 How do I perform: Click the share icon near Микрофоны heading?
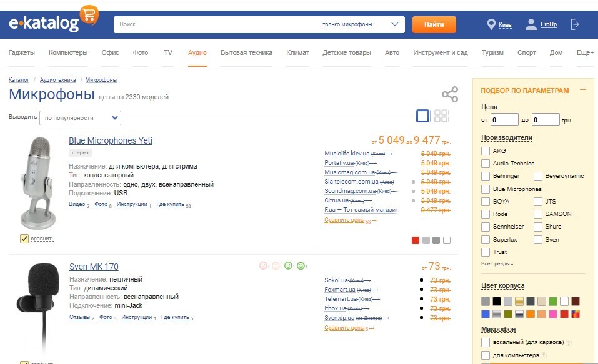(x=450, y=94)
